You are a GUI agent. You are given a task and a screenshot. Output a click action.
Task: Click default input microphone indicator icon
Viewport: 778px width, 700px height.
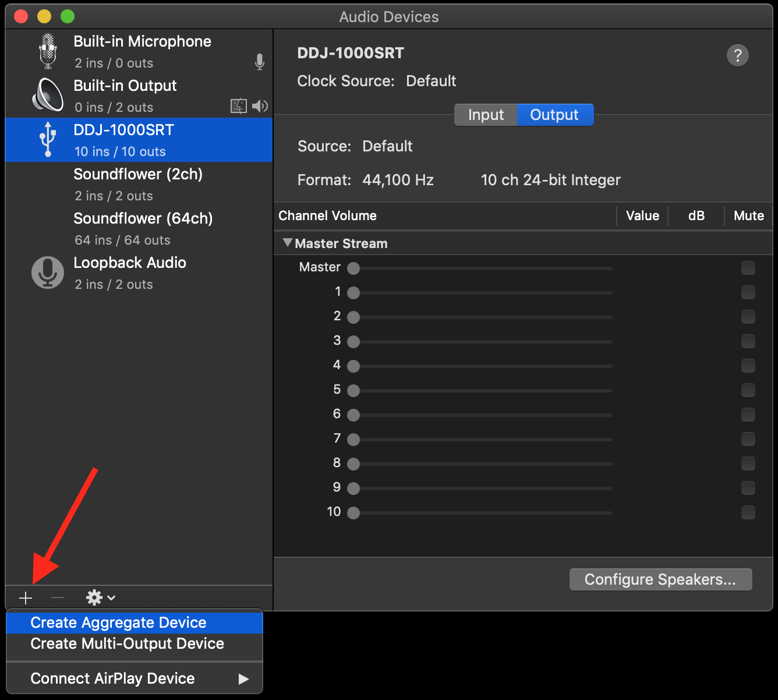[260, 62]
